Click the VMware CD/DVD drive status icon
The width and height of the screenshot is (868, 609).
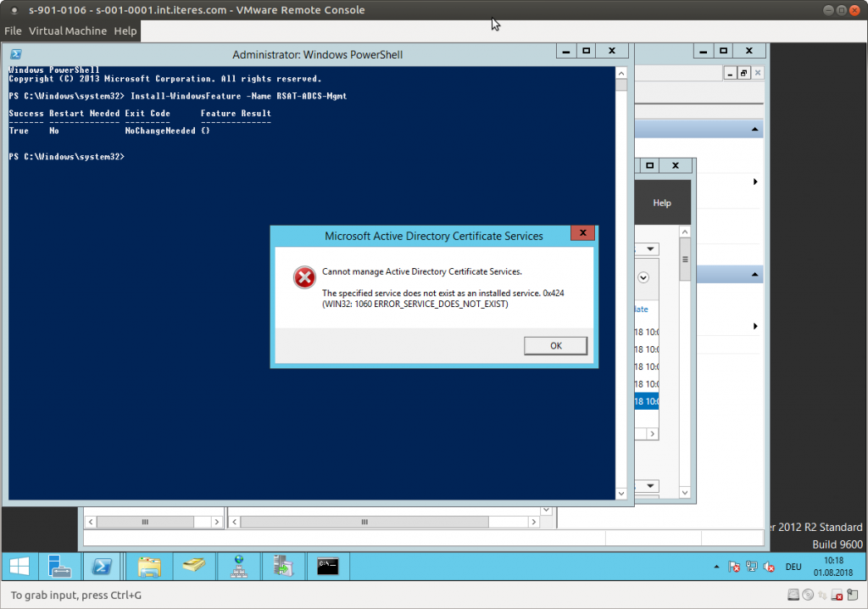pos(808,595)
